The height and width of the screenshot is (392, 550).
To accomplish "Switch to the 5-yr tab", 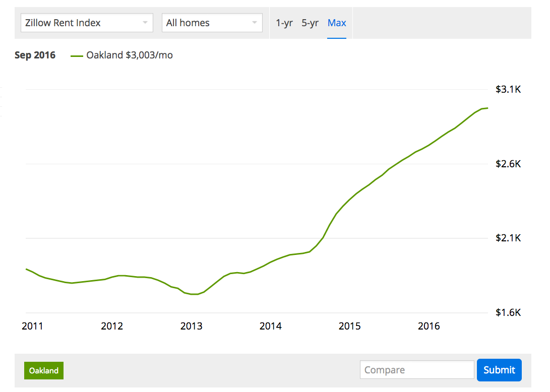I will 310,23.
